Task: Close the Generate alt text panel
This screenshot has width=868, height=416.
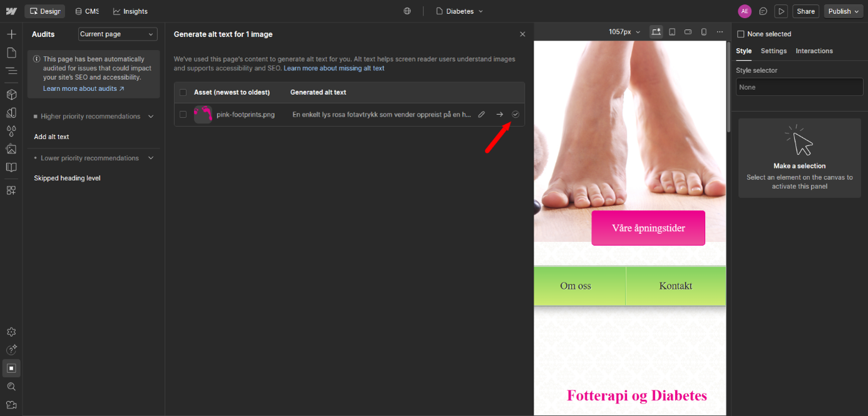Action: (x=522, y=34)
